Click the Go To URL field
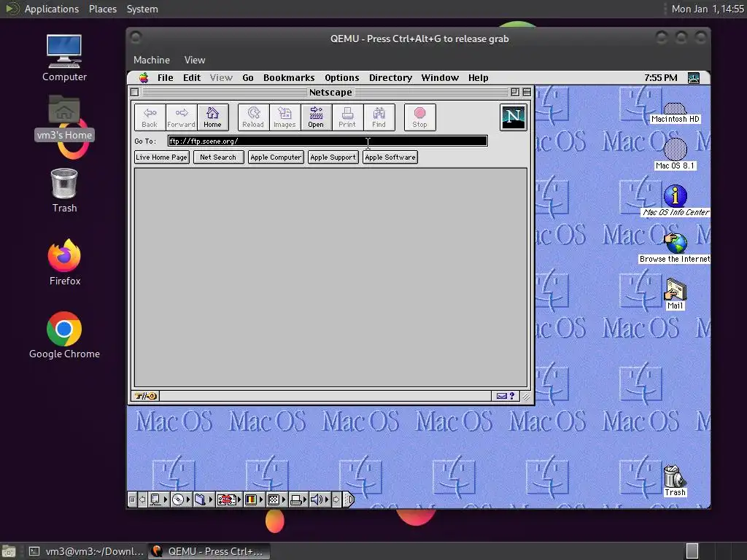This screenshot has height=560, width=747. point(328,141)
